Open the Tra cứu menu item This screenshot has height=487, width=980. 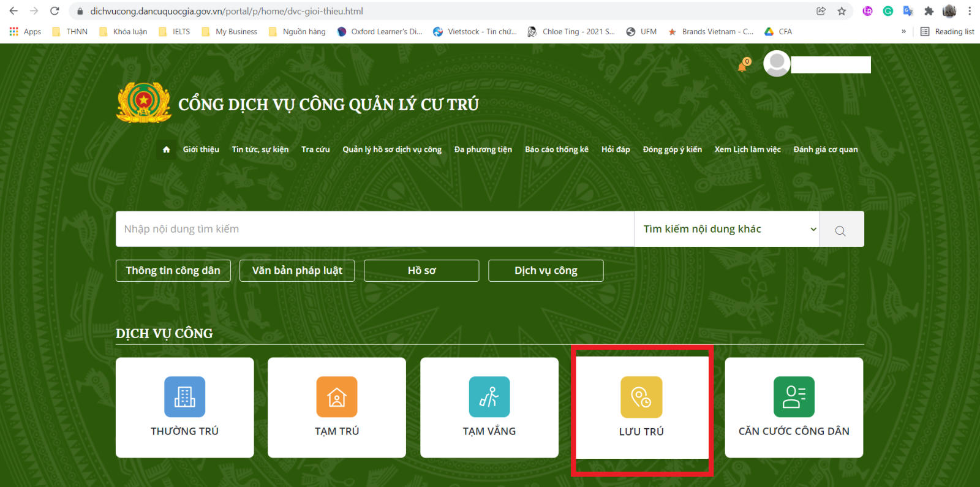[x=315, y=149]
